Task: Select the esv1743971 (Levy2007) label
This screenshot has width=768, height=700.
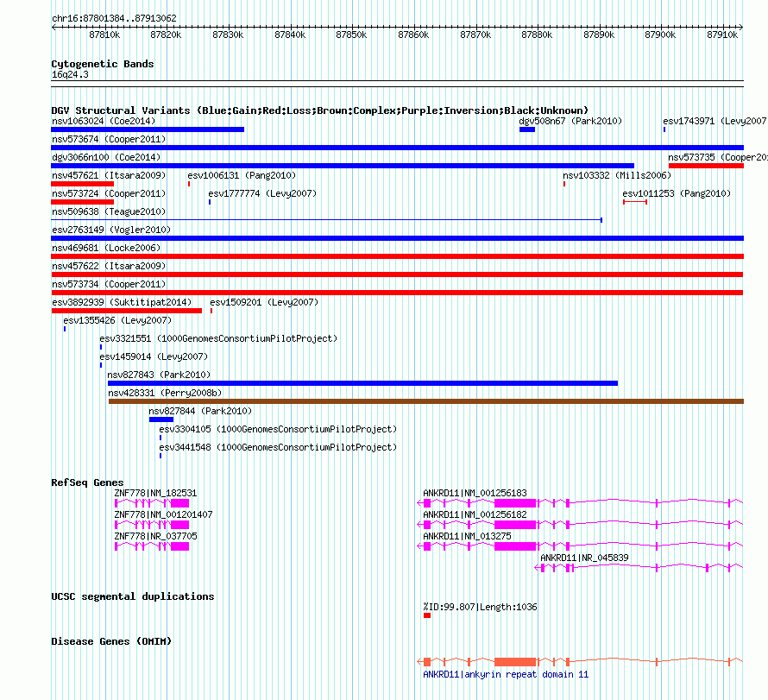Action: point(714,121)
